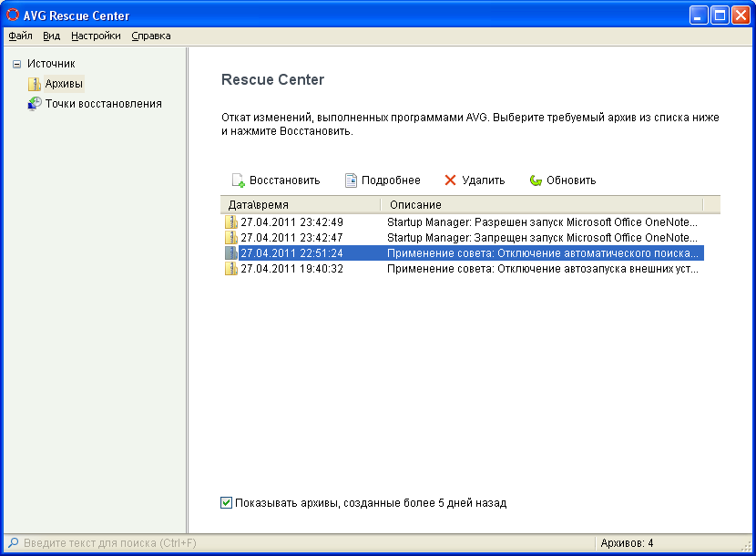Click description Startup Manager: Запрещен запуск Microsoft Office
756x556 pixels.
[542, 238]
